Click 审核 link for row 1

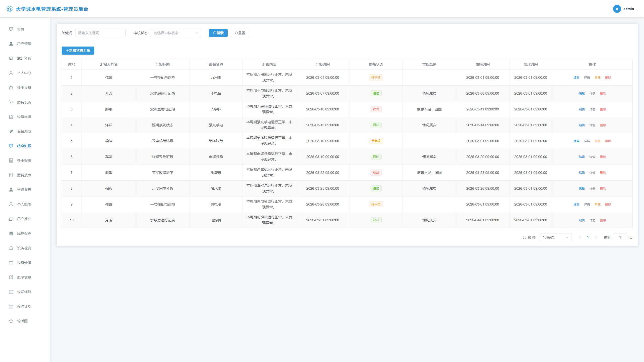pos(597,78)
